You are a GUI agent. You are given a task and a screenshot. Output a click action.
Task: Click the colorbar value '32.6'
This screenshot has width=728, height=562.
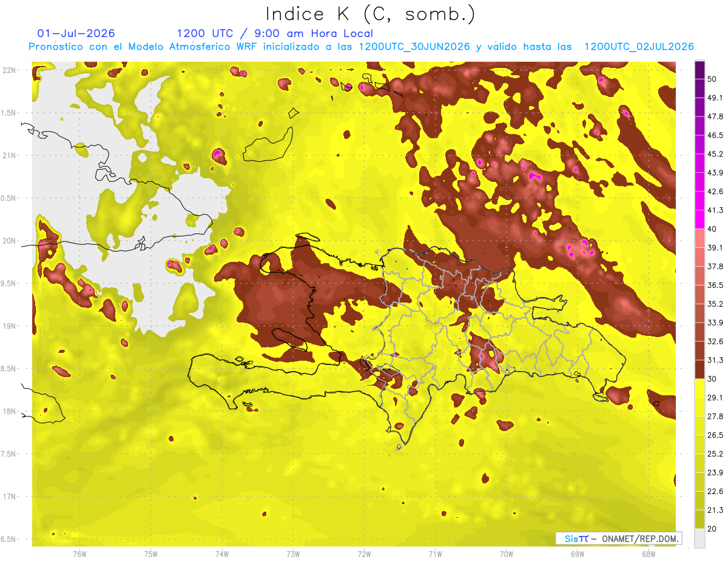coord(715,341)
